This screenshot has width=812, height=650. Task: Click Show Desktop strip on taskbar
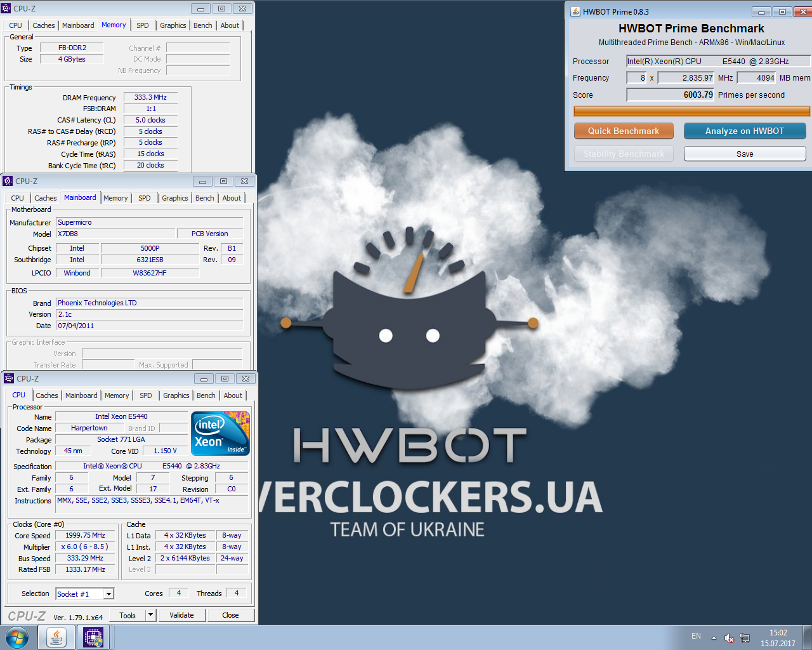click(x=808, y=637)
